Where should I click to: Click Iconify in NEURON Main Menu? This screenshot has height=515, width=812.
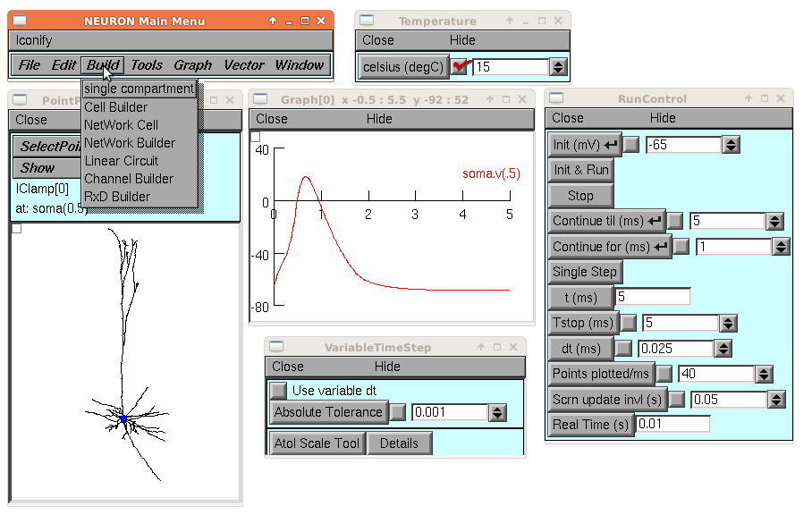(34, 40)
